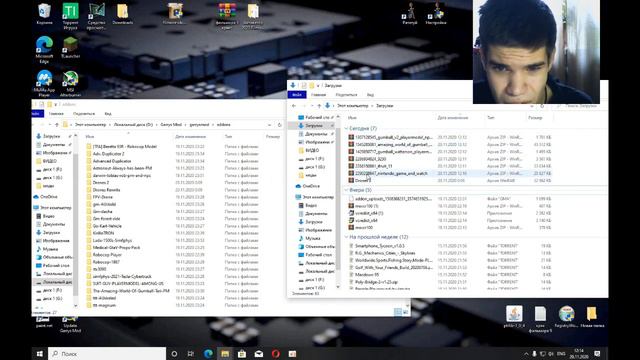
Task: Open Новая папка folder on desktop
Action: point(592,317)
